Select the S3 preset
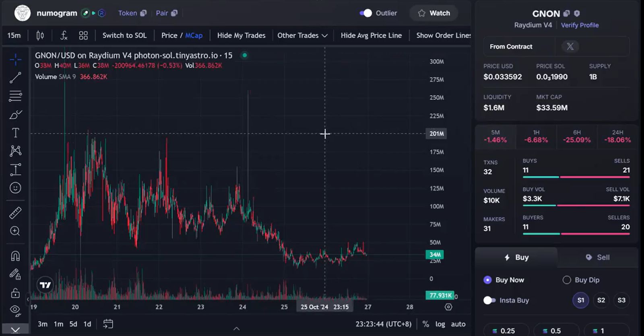This screenshot has width=644, height=336. click(x=621, y=300)
